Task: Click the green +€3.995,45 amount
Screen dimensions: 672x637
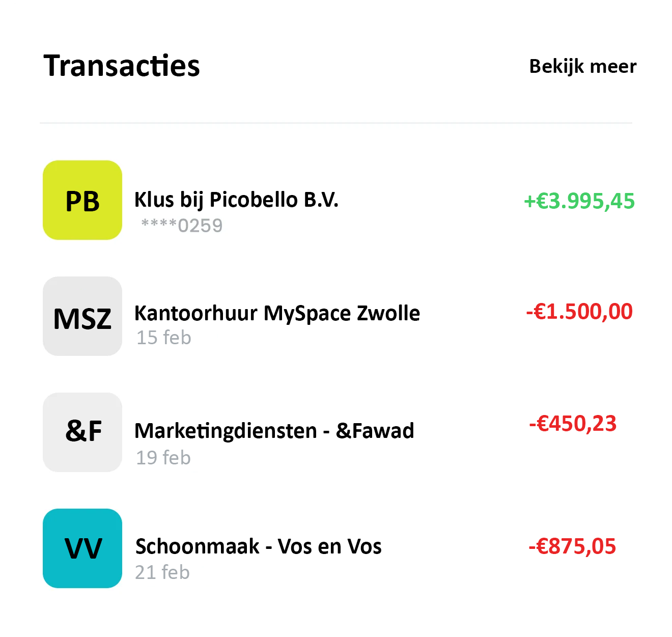Action: (579, 201)
